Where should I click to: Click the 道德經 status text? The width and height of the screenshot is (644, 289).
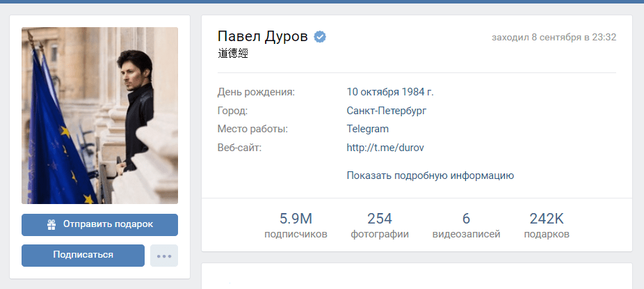pyautogui.click(x=233, y=54)
